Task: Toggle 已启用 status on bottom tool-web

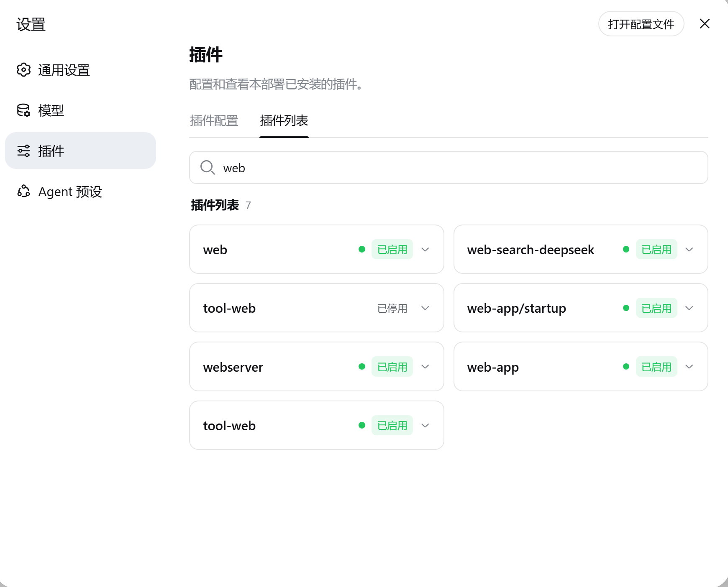Action: pyautogui.click(x=392, y=426)
